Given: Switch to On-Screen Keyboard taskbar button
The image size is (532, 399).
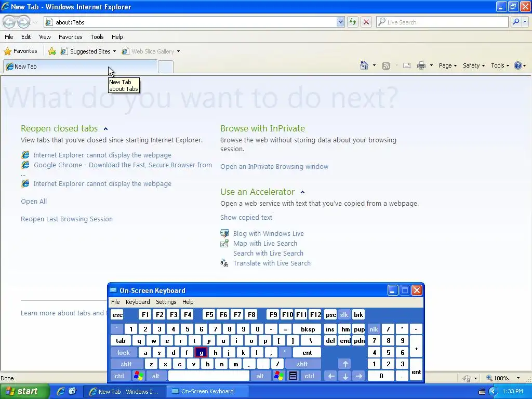Looking at the screenshot, I should point(208,391).
